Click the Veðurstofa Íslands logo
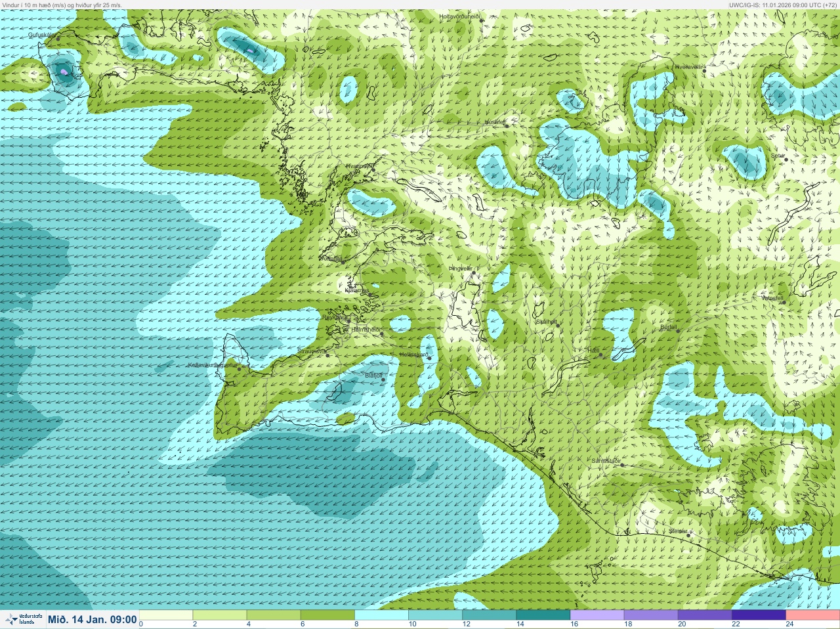Viewport: 840px width, 629px height. click(x=23, y=619)
